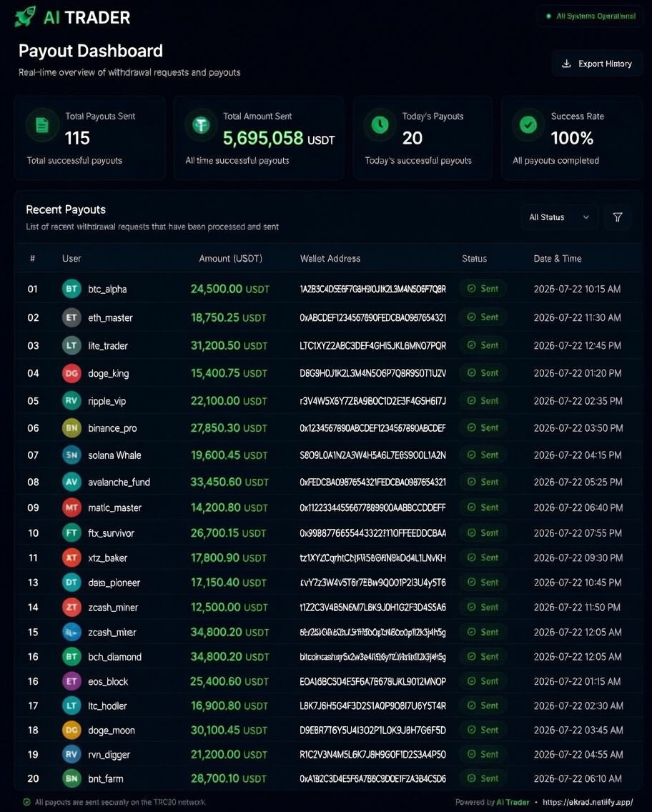Click the ZT avatar for zcash_miner
Screen dimensions: 652x812
tap(71, 608)
